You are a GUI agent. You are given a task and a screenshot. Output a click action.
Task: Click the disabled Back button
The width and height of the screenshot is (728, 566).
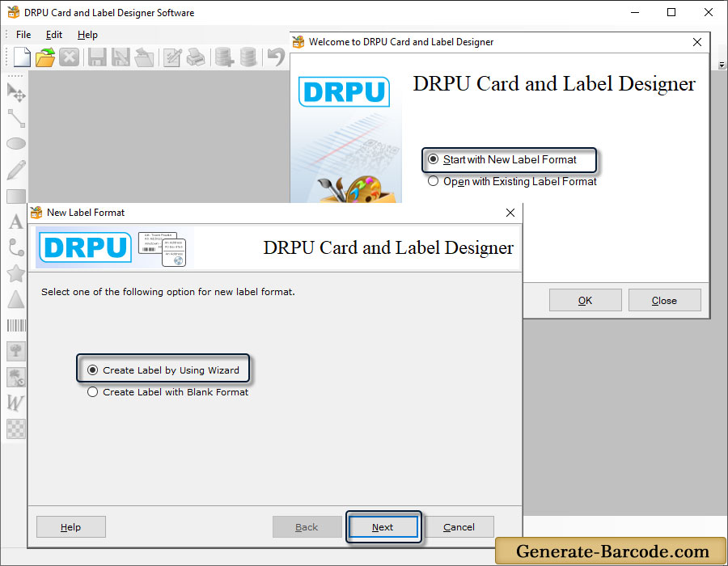tap(307, 527)
